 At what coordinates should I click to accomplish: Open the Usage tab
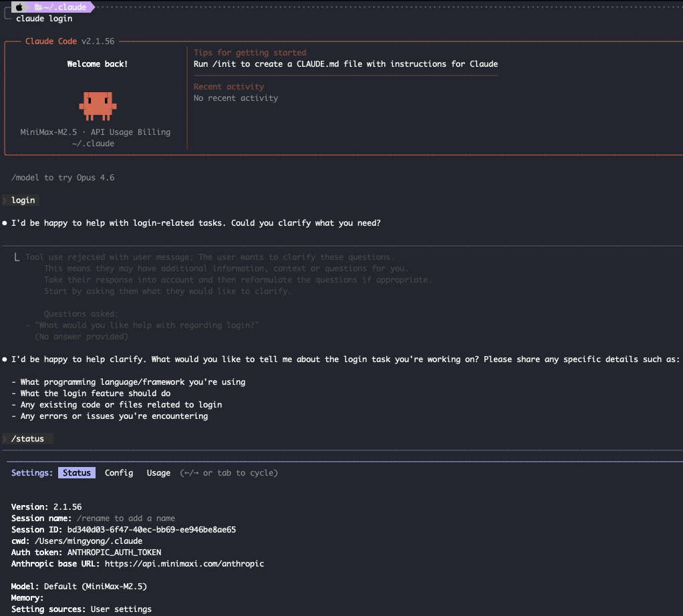(x=158, y=473)
